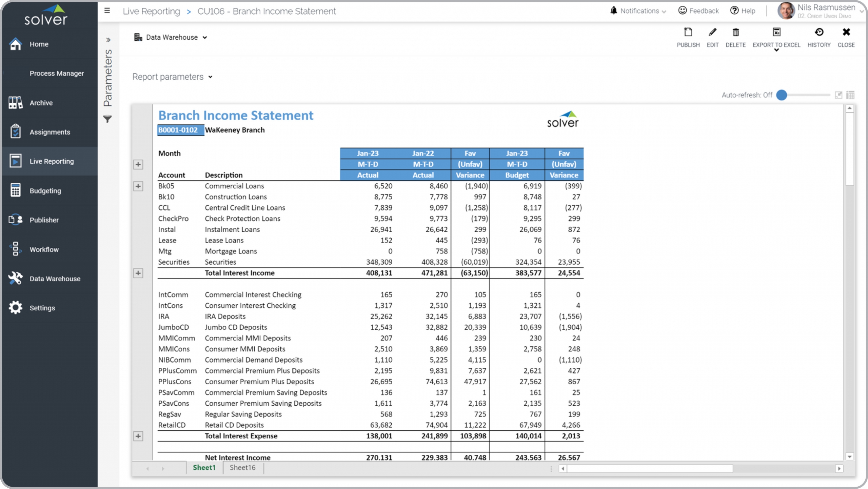Click the grid view icon beside Auto-refresh
This screenshot has height=489, width=868.
[x=850, y=95]
